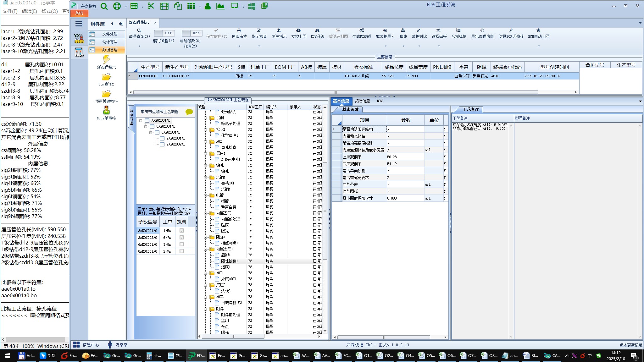Viewport: 644px width, 362px height.
Task: Open the 新流程指示 lightning icon
Action: pos(106,59)
